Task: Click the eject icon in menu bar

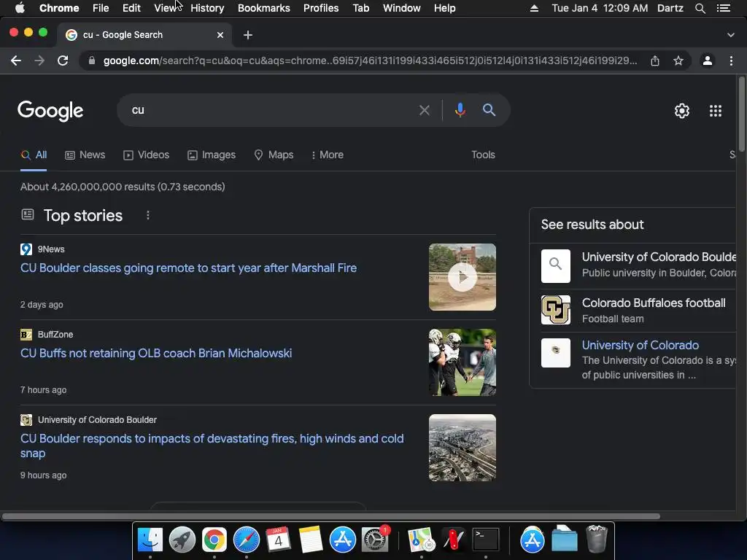Action: 535,8
